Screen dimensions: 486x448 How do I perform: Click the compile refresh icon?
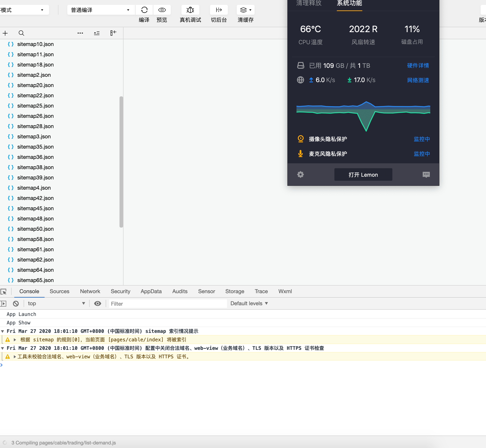pyautogui.click(x=144, y=10)
